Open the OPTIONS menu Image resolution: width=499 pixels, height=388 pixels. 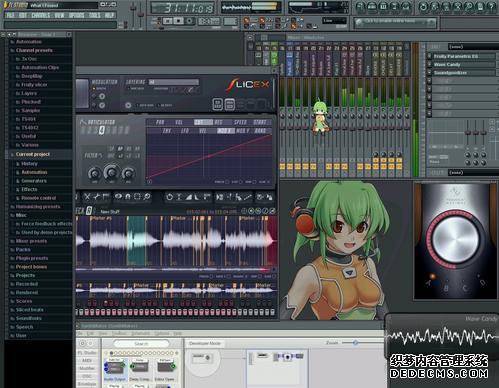coord(77,15)
